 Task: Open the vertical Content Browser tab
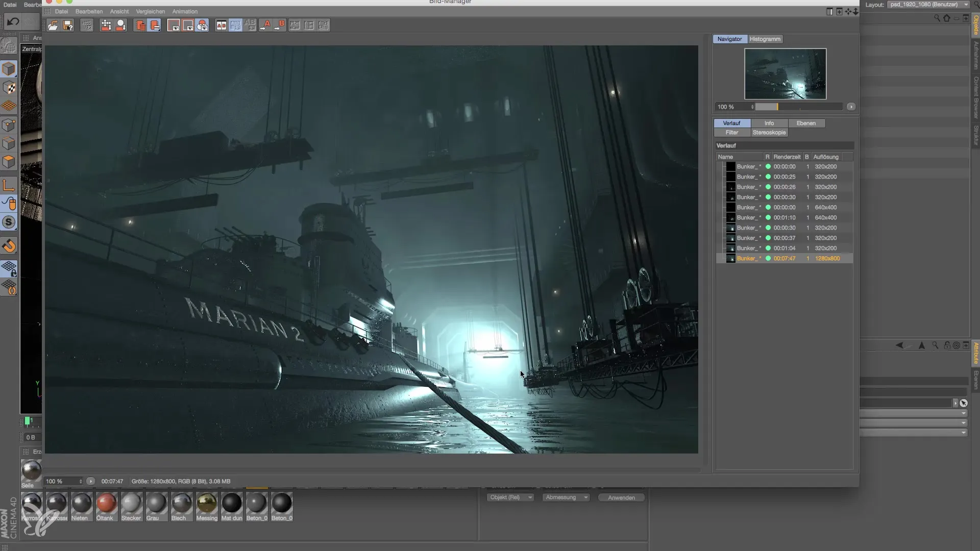click(975, 97)
